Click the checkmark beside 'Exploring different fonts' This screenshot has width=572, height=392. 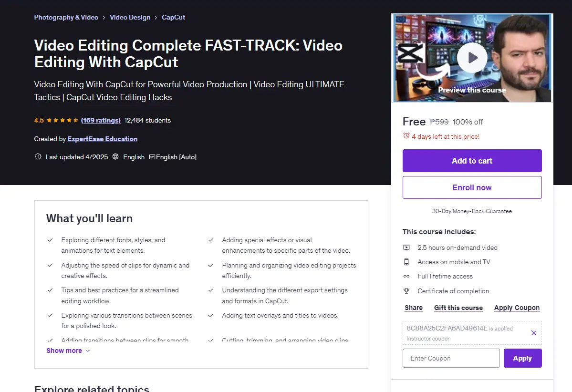click(50, 240)
